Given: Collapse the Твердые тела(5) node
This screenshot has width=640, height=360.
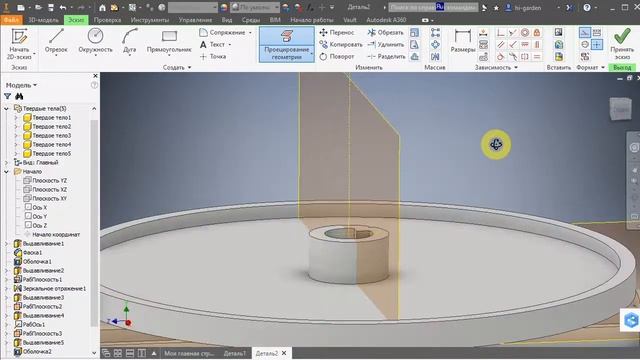Looking at the screenshot, I should click(6, 109).
